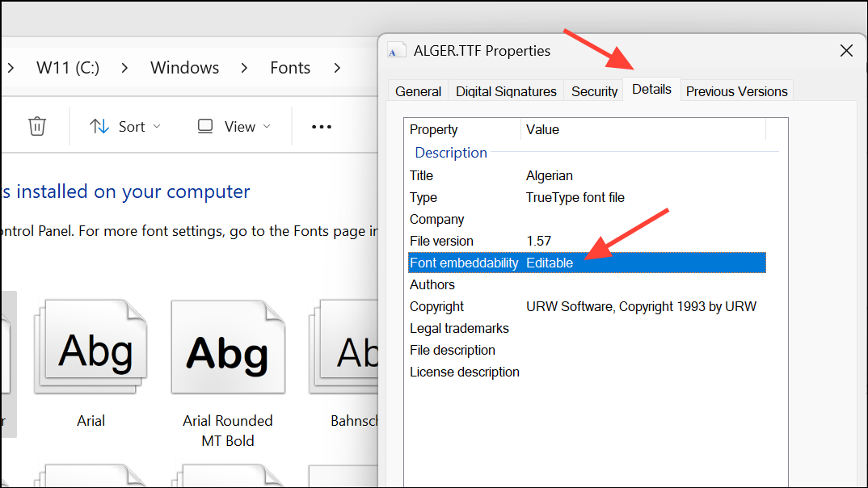Open the Arial font thumbnail
868x488 pixels.
tap(91, 346)
